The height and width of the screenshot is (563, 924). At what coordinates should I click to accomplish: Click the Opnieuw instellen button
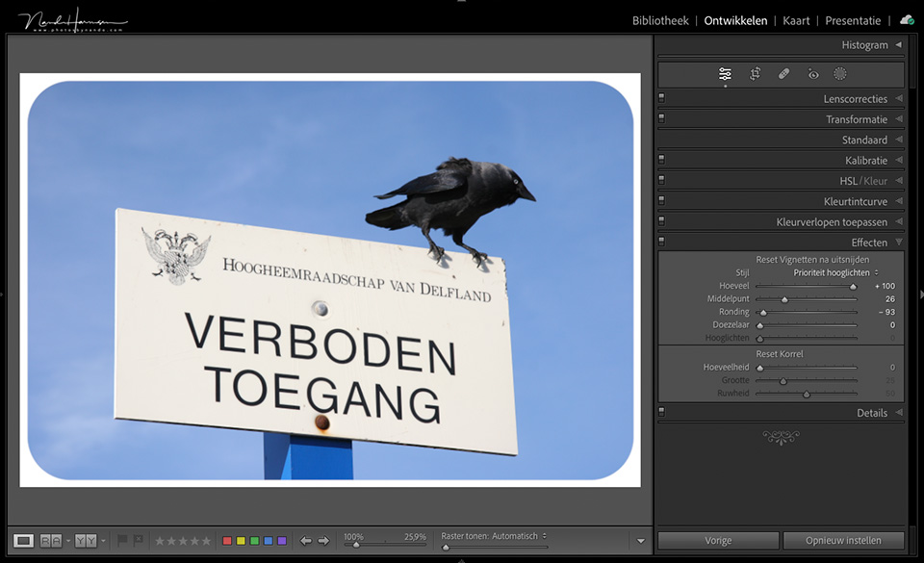click(x=843, y=540)
